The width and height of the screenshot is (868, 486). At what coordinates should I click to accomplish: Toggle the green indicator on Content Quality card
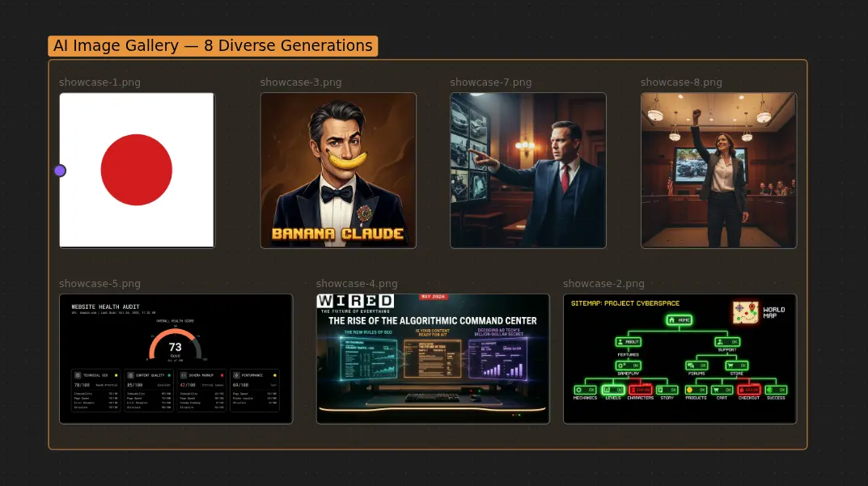coord(170,374)
